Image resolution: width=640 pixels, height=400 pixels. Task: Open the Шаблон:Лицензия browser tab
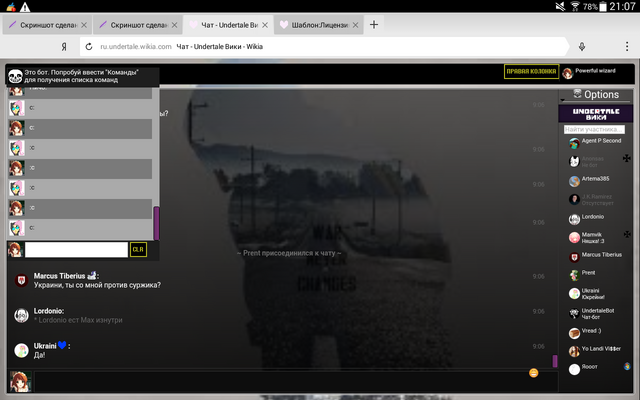[x=319, y=25]
